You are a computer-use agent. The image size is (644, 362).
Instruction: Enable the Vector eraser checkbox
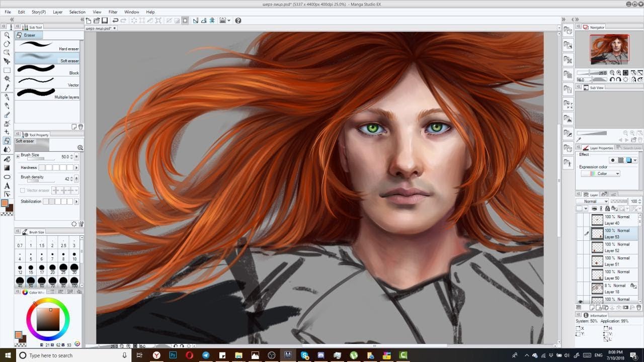click(x=23, y=191)
